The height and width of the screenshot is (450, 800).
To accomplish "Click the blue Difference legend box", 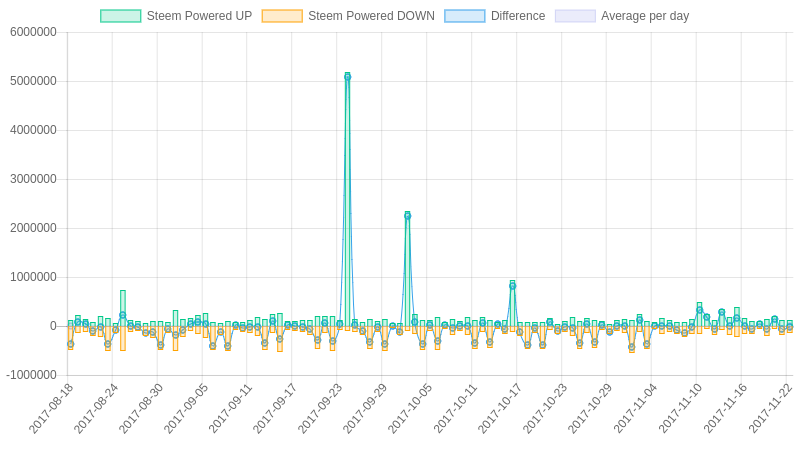I will click(465, 16).
